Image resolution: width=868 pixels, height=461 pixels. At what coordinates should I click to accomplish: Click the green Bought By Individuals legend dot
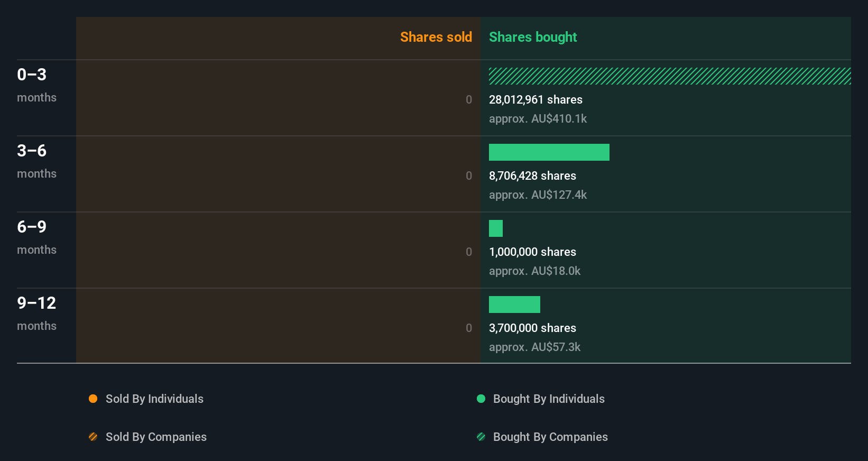[481, 399]
